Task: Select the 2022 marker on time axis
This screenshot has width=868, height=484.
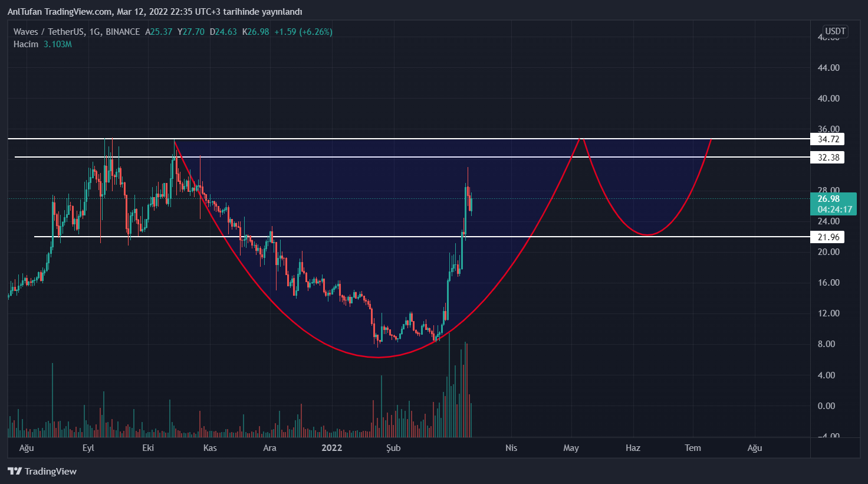Action: click(x=331, y=448)
